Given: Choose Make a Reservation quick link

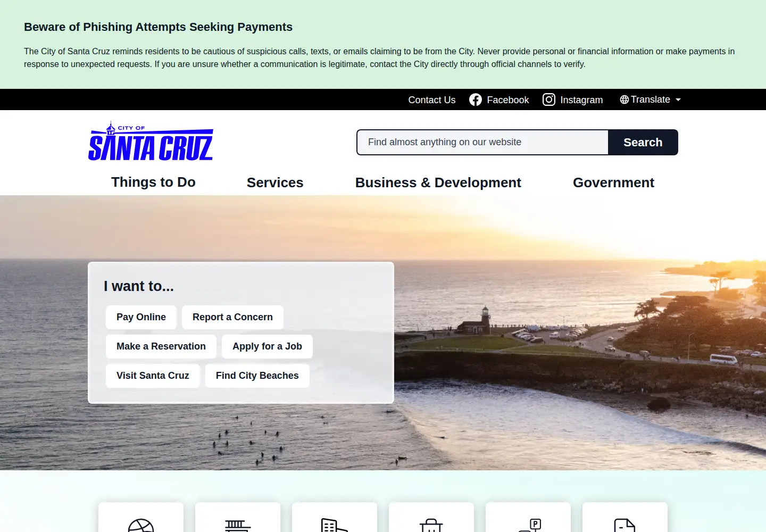Looking at the screenshot, I should (x=161, y=346).
